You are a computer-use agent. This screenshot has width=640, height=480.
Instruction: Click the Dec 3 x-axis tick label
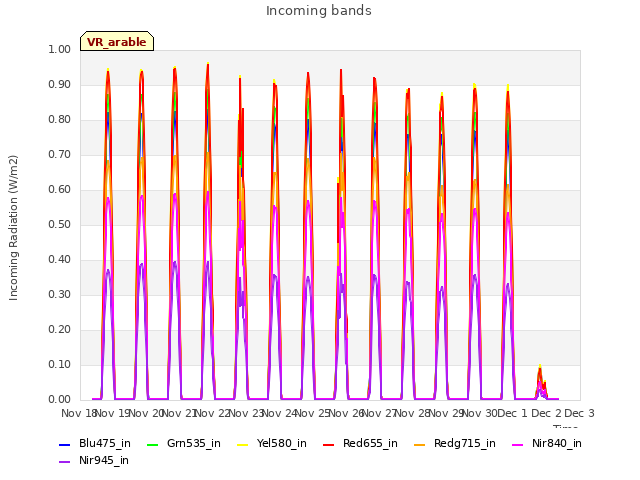[x=579, y=413]
